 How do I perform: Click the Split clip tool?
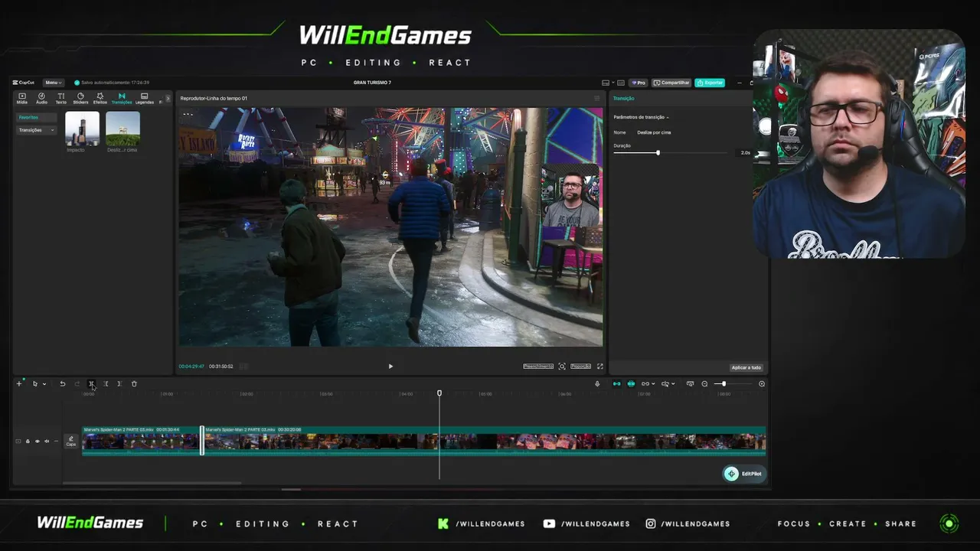pos(91,383)
